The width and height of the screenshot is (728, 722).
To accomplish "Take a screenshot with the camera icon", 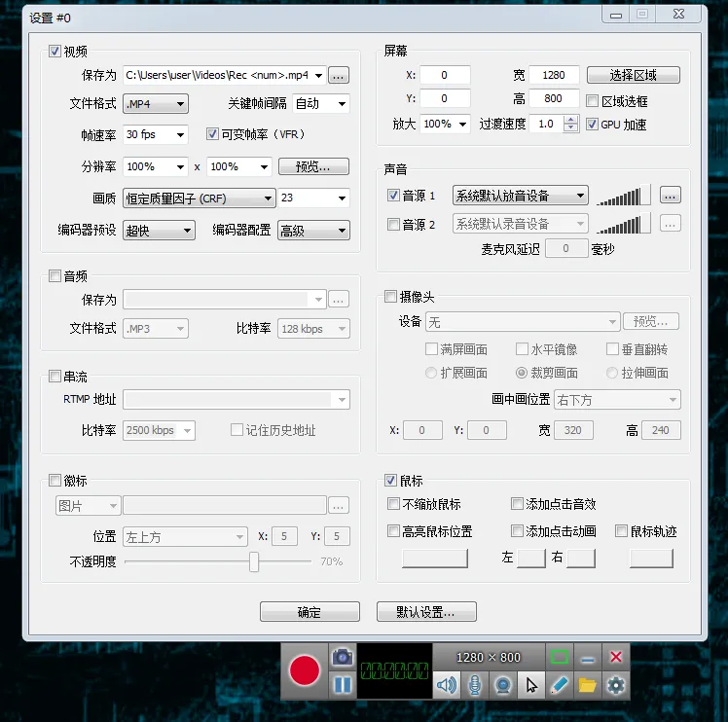I will [343, 657].
